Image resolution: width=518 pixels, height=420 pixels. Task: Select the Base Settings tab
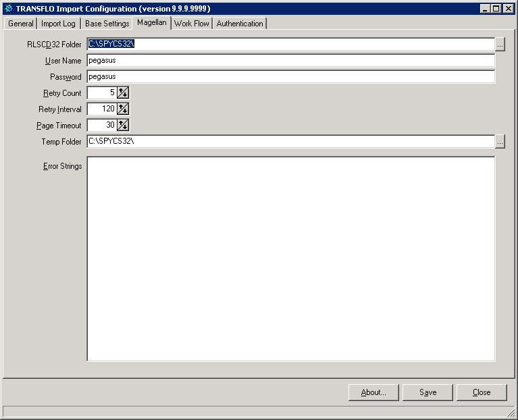[x=107, y=24]
